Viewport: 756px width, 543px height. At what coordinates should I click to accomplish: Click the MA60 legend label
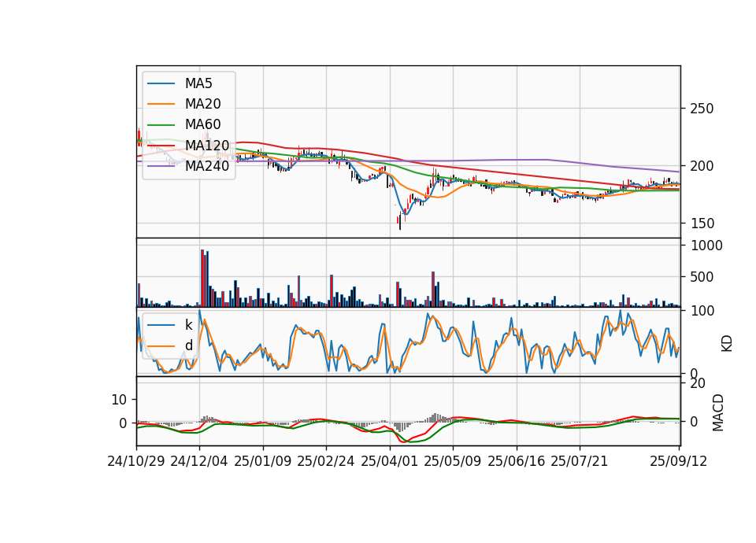coord(202,124)
